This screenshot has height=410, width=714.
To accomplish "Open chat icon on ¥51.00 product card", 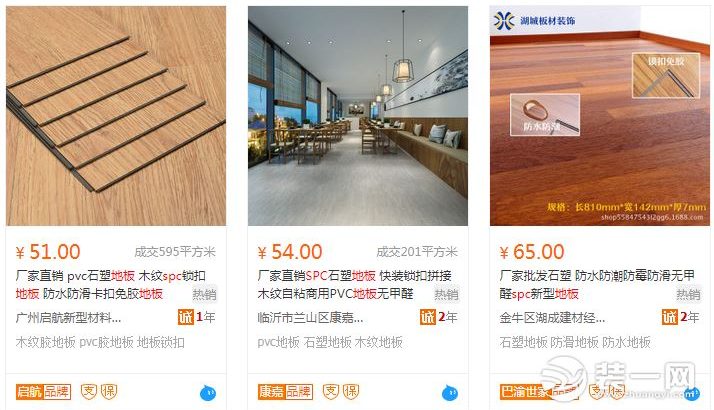I will [208, 393].
